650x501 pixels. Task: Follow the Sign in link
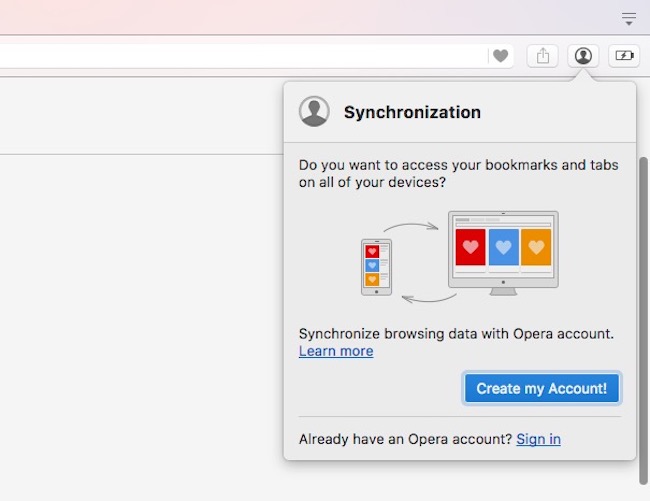[x=538, y=439]
